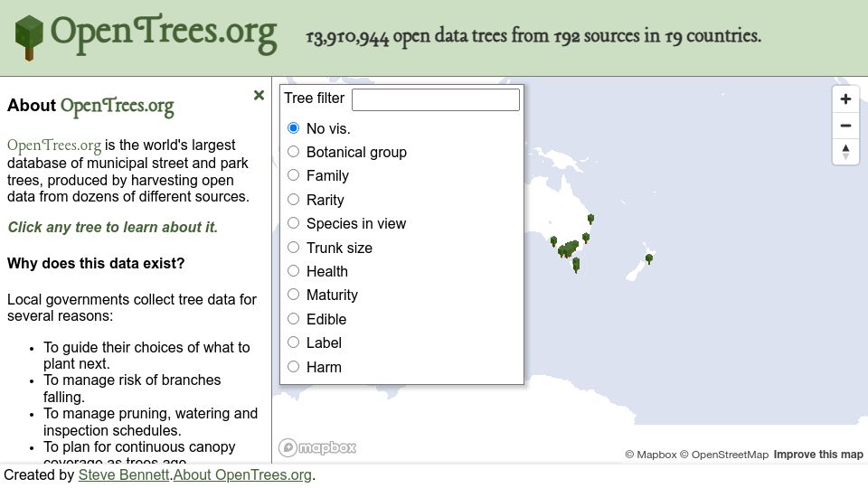Pick the Health radio option

(293, 271)
